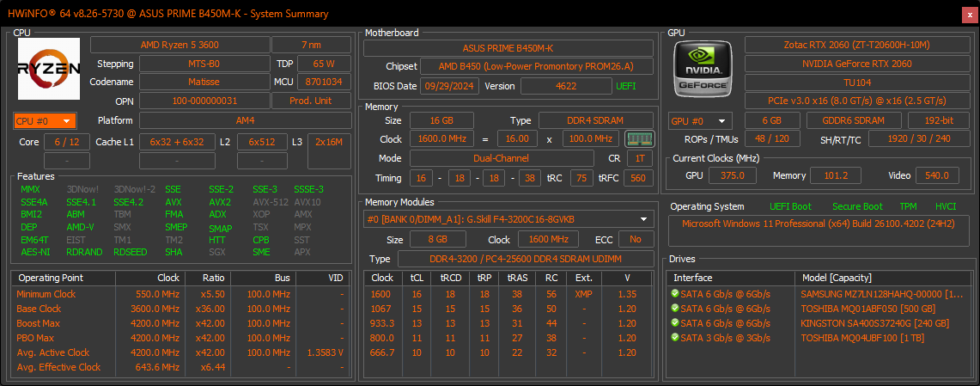Click the OPN 100-000000031 value
The width and height of the screenshot is (980, 386).
click(204, 101)
